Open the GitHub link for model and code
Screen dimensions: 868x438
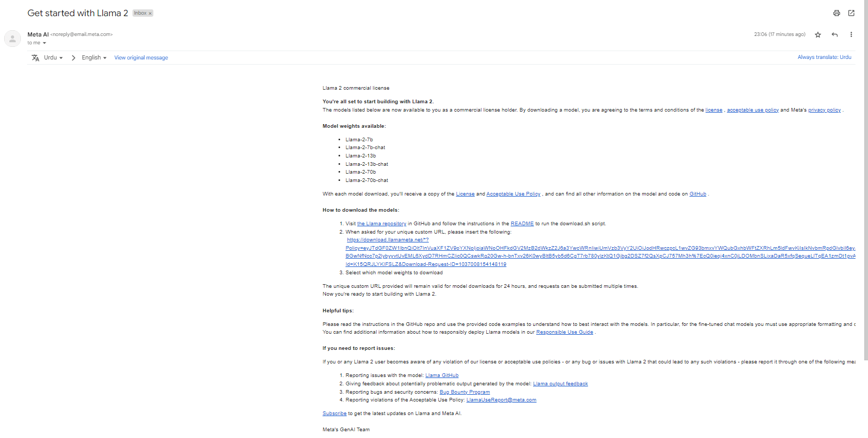click(698, 194)
